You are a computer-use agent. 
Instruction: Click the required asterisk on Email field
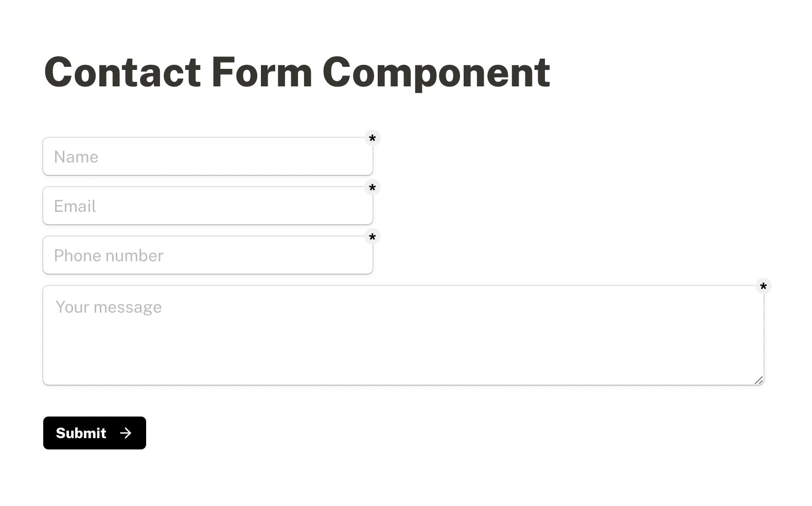373,187
